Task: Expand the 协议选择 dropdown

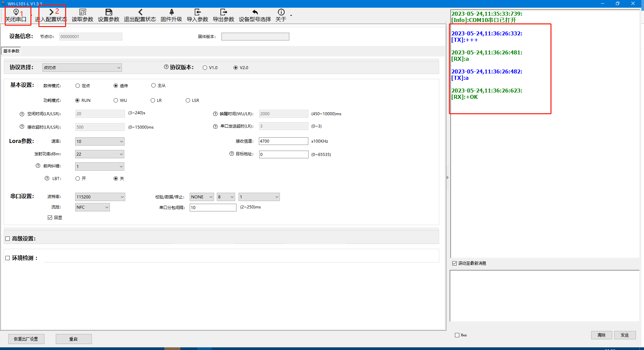Action: (x=82, y=68)
